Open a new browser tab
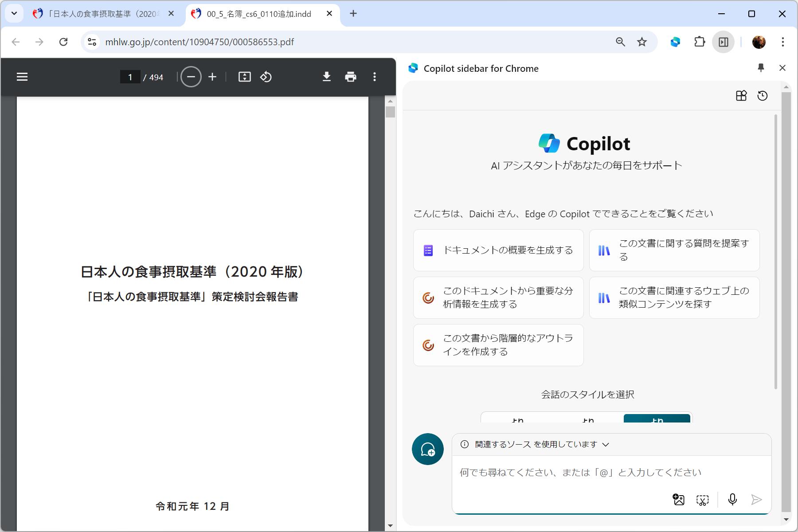The image size is (798, 532). pos(353,14)
